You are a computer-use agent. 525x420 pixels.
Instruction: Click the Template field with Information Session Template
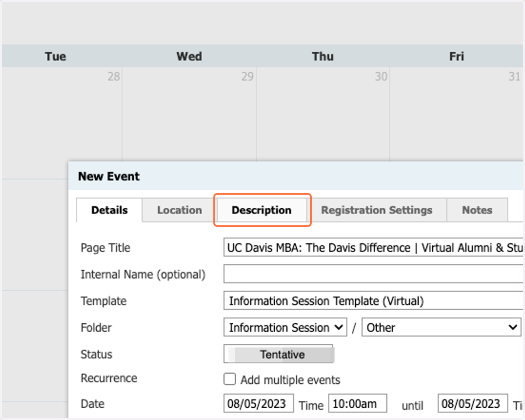pyautogui.click(x=374, y=301)
